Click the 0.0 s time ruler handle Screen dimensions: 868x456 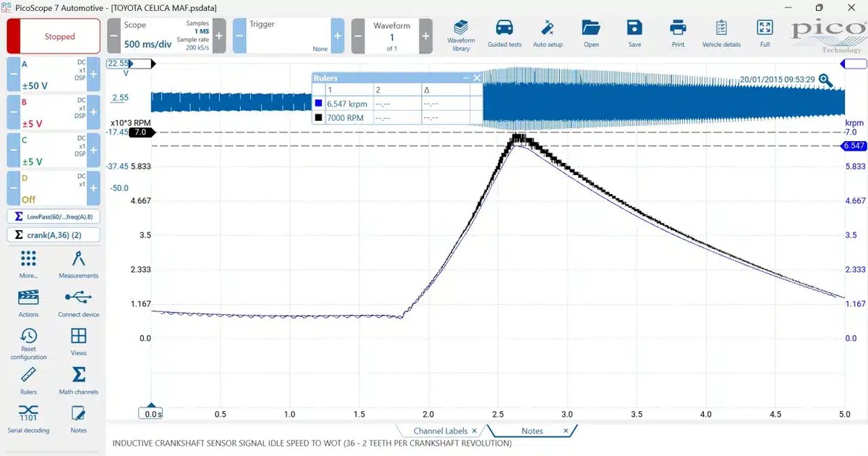coord(152,413)
